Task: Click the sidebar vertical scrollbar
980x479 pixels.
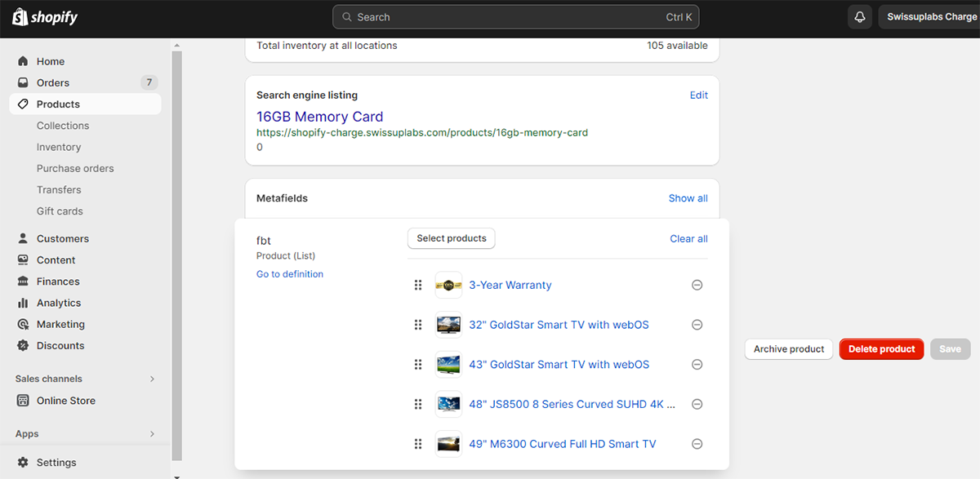Action: [x=177, y=257]
